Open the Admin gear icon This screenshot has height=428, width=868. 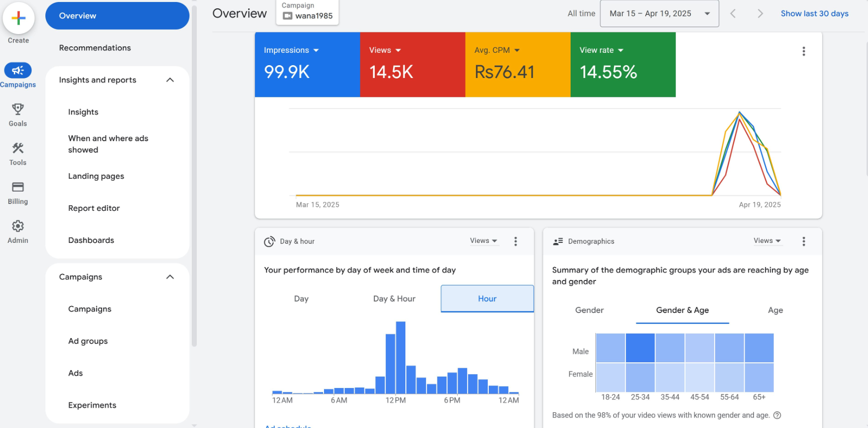tap(18, 226)
